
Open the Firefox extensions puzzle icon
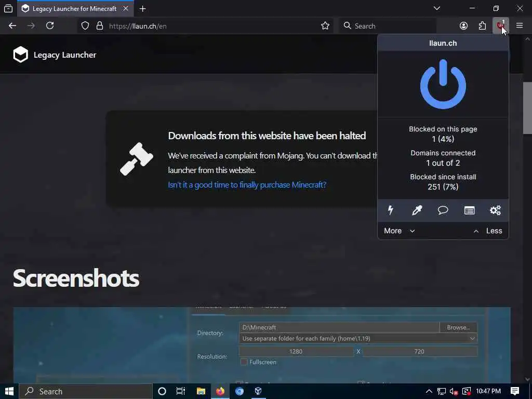coord(482,26)
